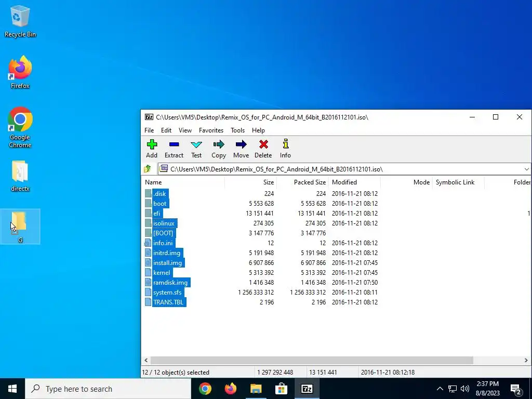
Task: Sort by the Name column header
Action: [183, 182]
